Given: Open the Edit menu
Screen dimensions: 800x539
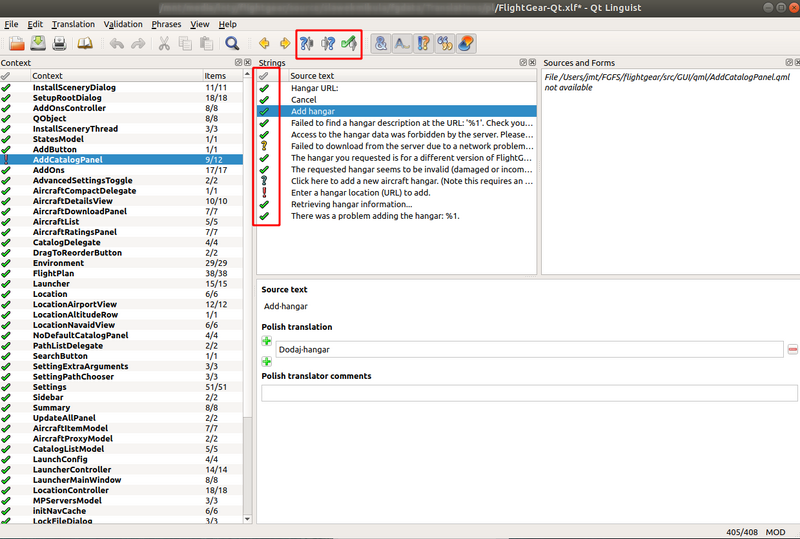Looking at the screenshot, I should pos(35,24).
